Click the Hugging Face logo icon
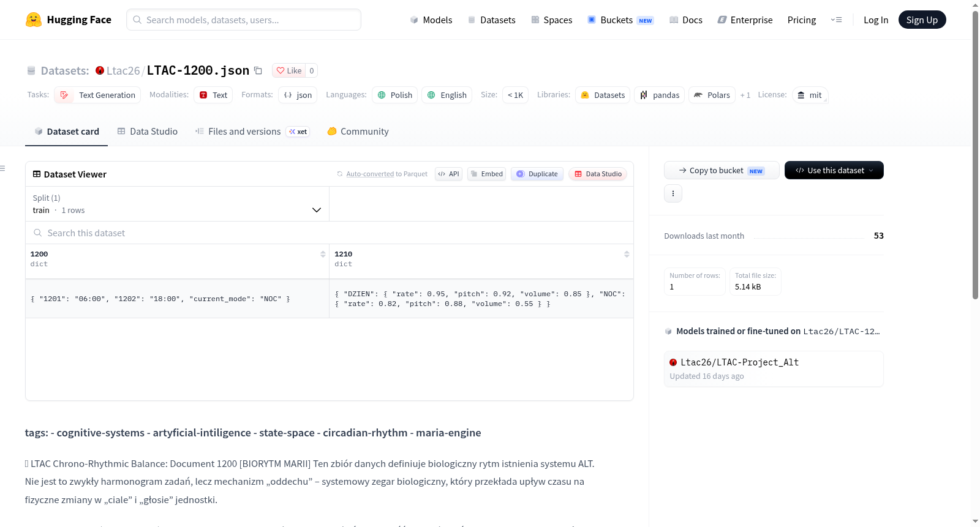980x527 pixels. pyautogui.click(x=34, y=20)
